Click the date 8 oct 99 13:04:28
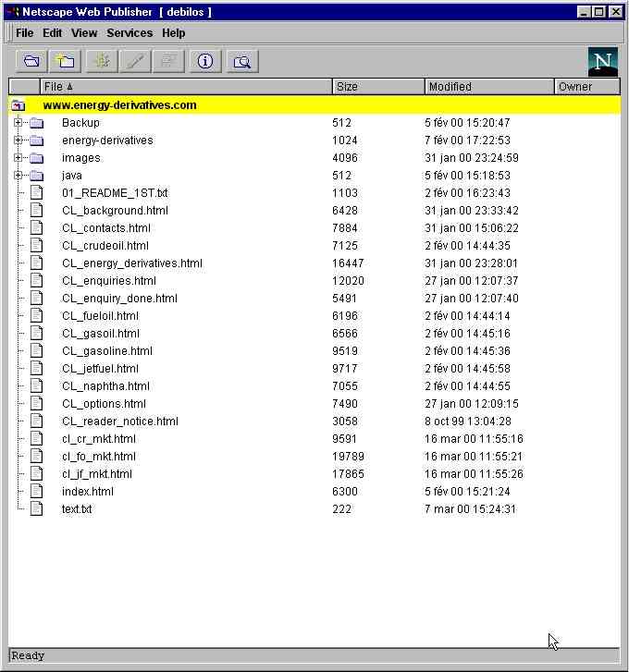This screenshot has height=672, width=629. [x=468, y=422]
